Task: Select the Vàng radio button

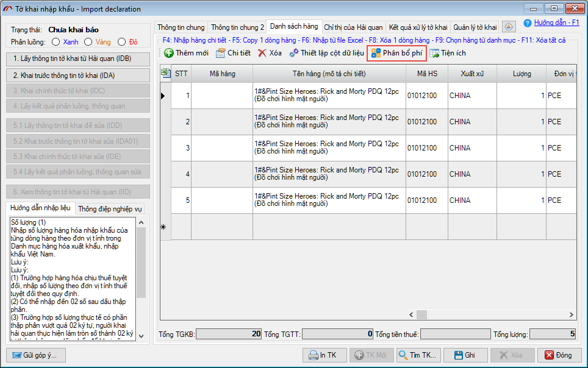Action: tap(88, 42)
